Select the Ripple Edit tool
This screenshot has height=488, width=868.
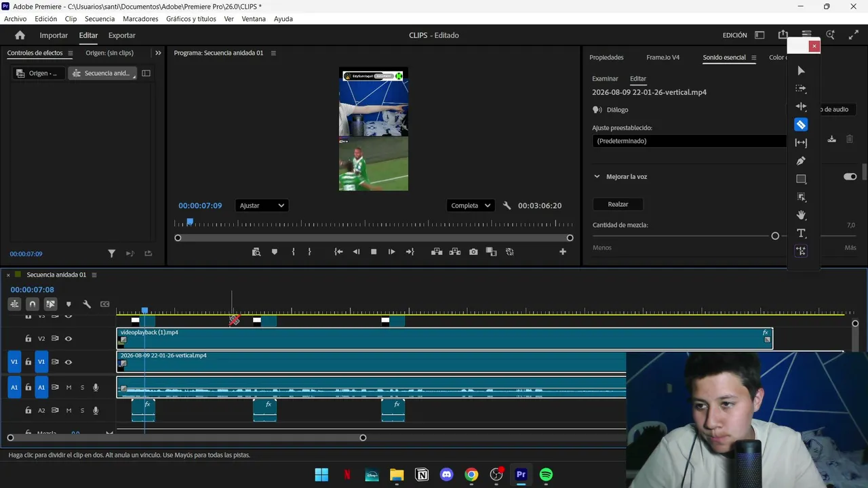coord(801,106)
